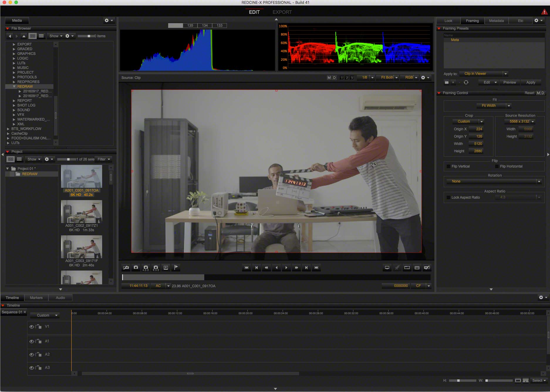The image size is (550, 392).
Task: Click the play reverse button
Action: pyautogui.click(x=276, y=268)
